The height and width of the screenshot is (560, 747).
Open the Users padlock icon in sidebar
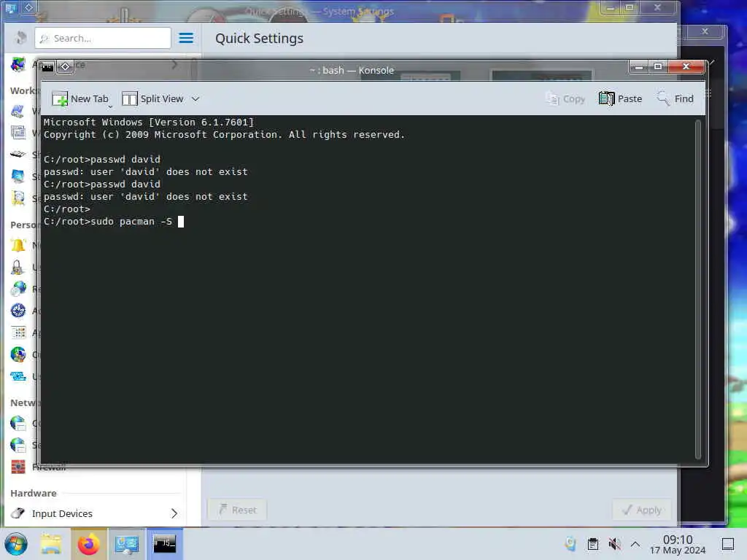pyautogui.click(x=18, y=267)
